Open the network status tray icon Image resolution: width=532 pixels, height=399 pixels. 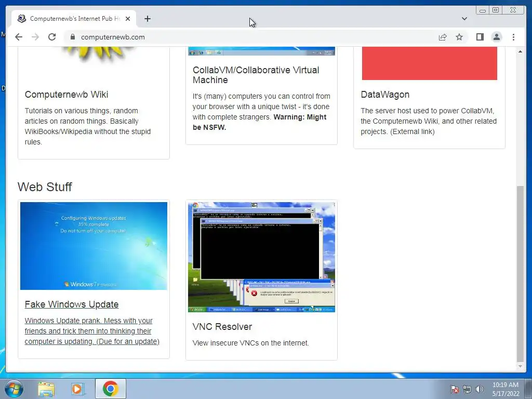[x=467, y=389]
